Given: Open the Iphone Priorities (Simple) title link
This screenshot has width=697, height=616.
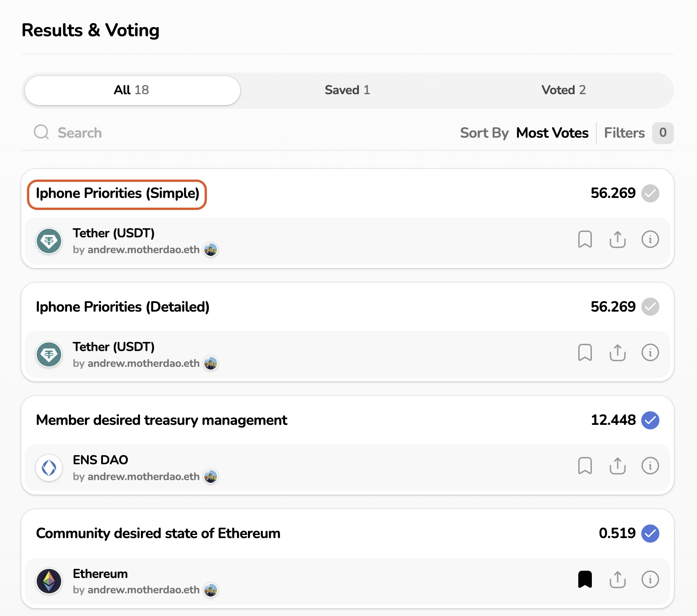Looking at the screenshot, I should 117,193.
